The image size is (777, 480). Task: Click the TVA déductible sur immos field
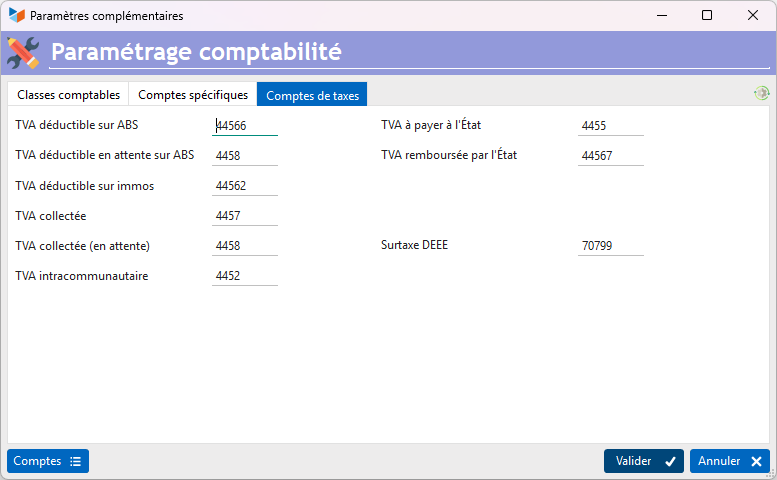245,186
